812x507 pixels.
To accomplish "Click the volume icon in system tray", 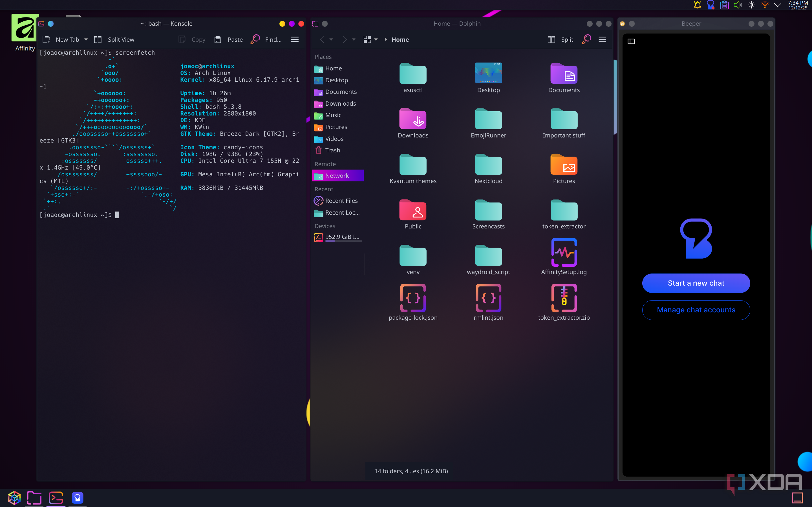I will (738, 5).
